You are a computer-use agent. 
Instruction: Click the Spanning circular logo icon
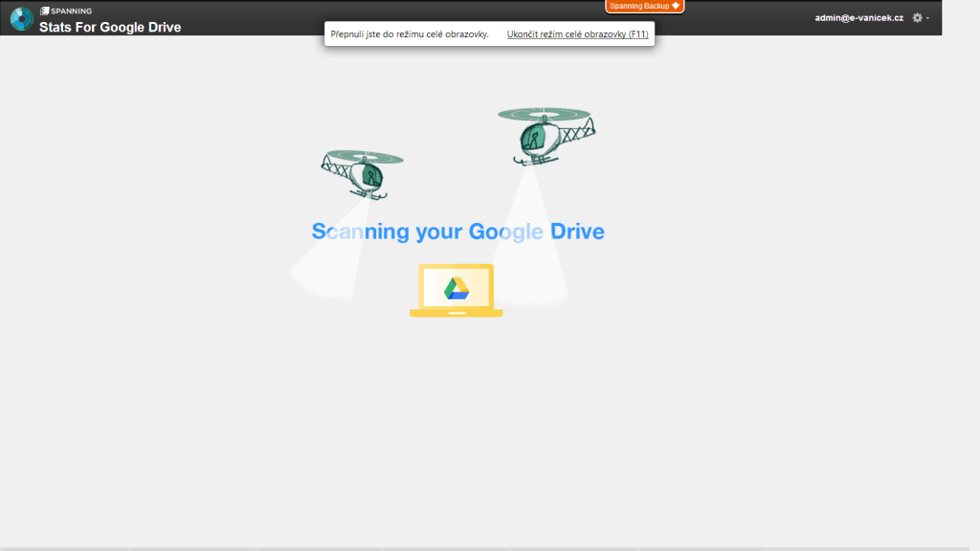click(22, 19)
